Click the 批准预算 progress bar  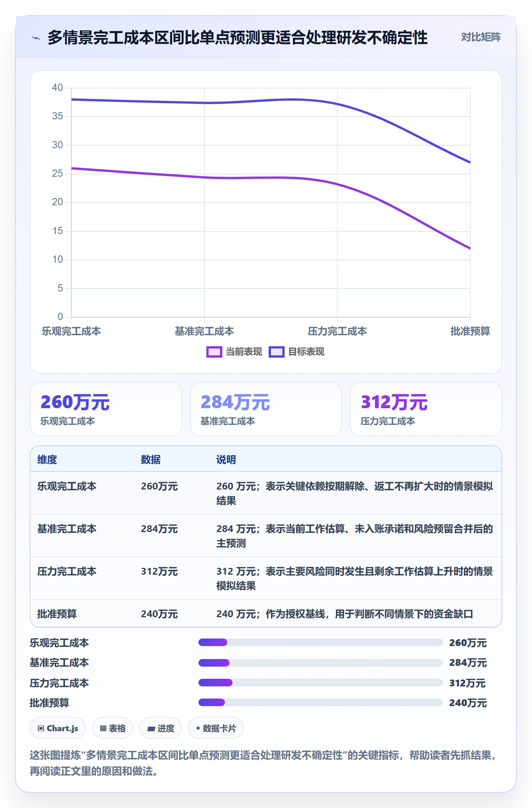[x=320, y=702]
